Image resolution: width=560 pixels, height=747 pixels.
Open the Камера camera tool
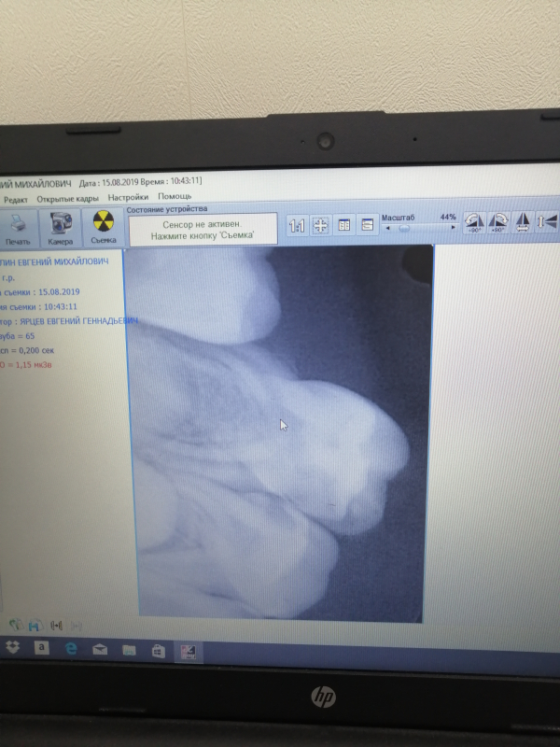[x=61, y=228]
